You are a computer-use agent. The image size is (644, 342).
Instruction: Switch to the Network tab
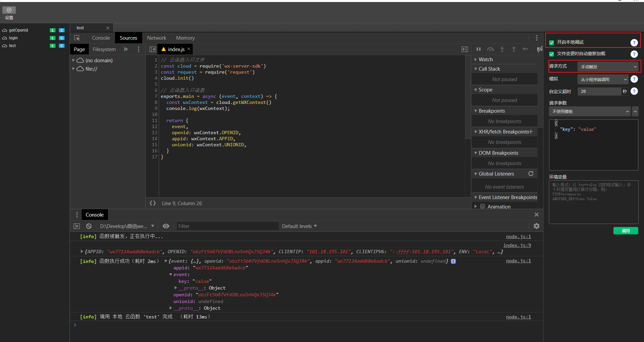(x=156, y=38)
